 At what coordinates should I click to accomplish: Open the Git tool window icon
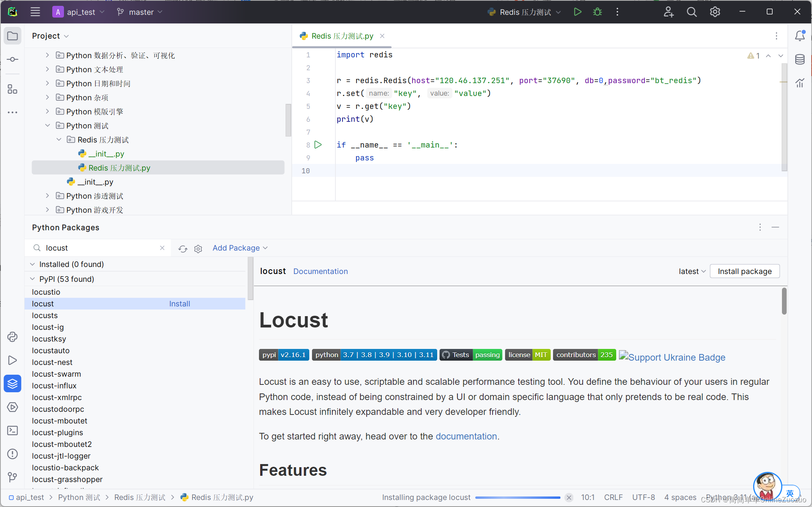[12, 477]
